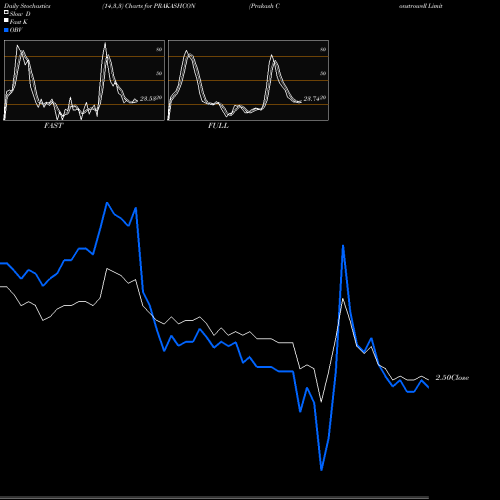The height and width of the screenshot is (500, 500).
Task: Select the FULL stochastic chart label
Action: (x=218, y=126)
